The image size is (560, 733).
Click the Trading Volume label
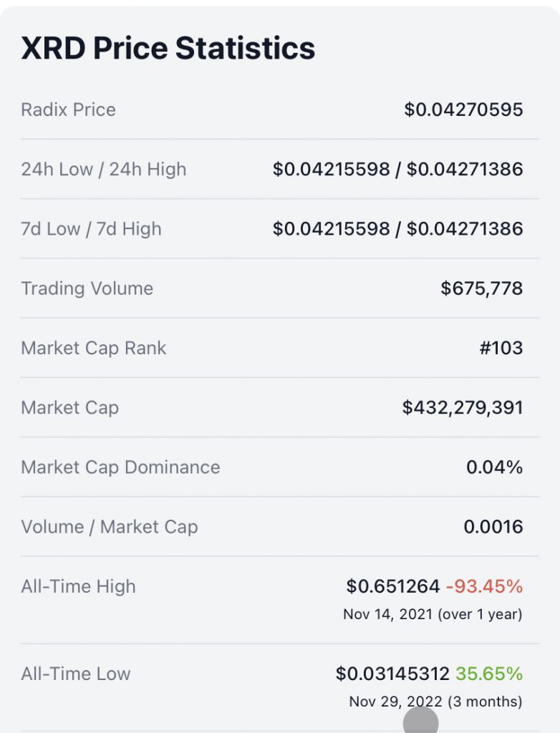click(x=87, y=288)
